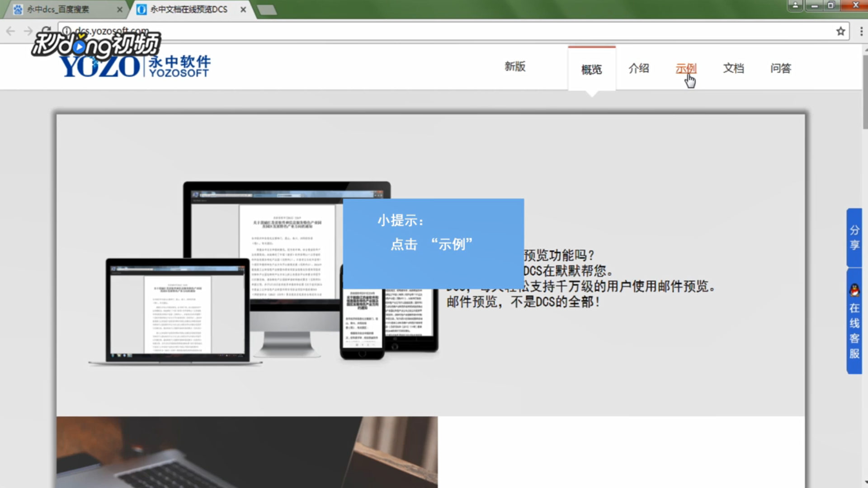Open the 文档 navigation link
Image resolution: width=868 pixels, height=488 pixels.
[733, 69]
